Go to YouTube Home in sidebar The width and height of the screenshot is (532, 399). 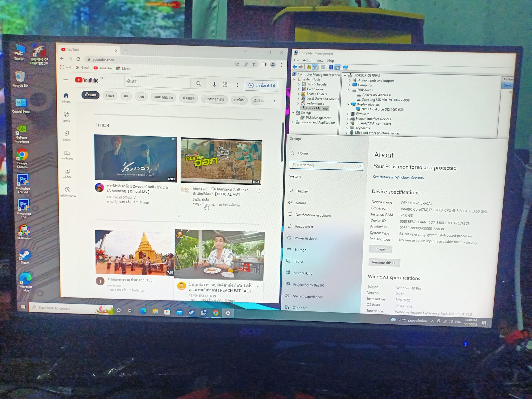[66, 97]
